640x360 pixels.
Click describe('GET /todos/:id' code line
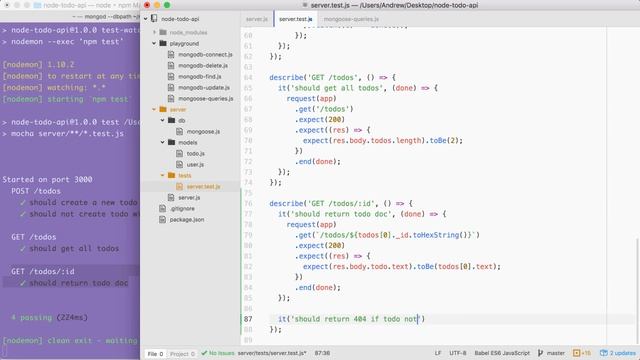coord(341,203)
